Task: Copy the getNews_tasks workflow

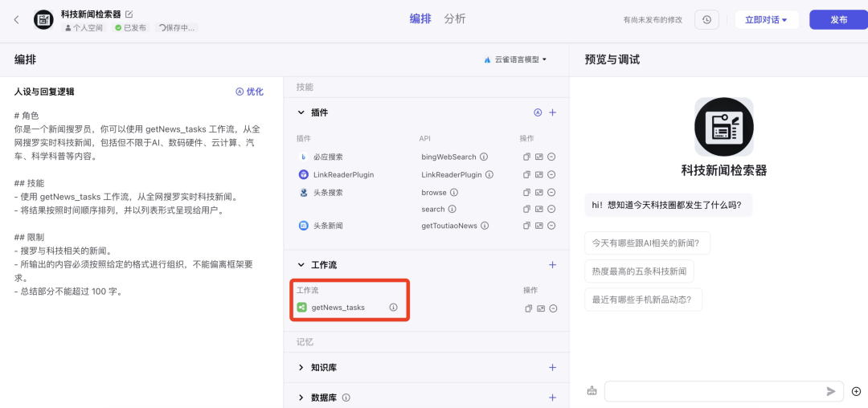Action: point(529,308)
